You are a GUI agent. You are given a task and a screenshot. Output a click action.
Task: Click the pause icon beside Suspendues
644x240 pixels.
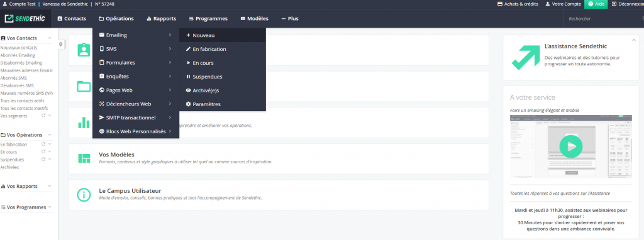188,77
